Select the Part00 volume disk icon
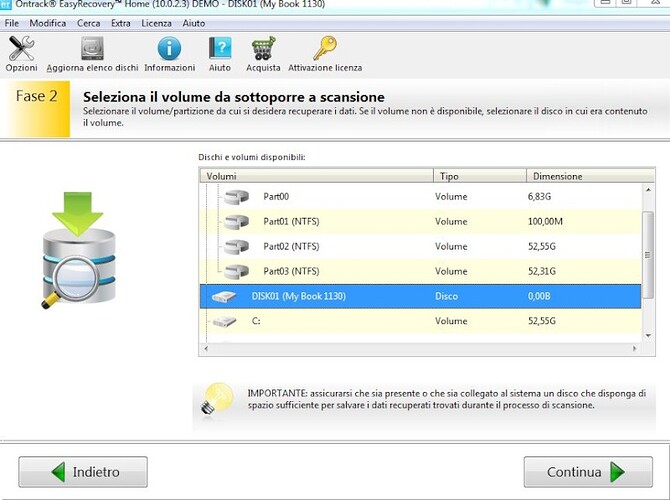This screenshot has width=670, height=500. 236,197
